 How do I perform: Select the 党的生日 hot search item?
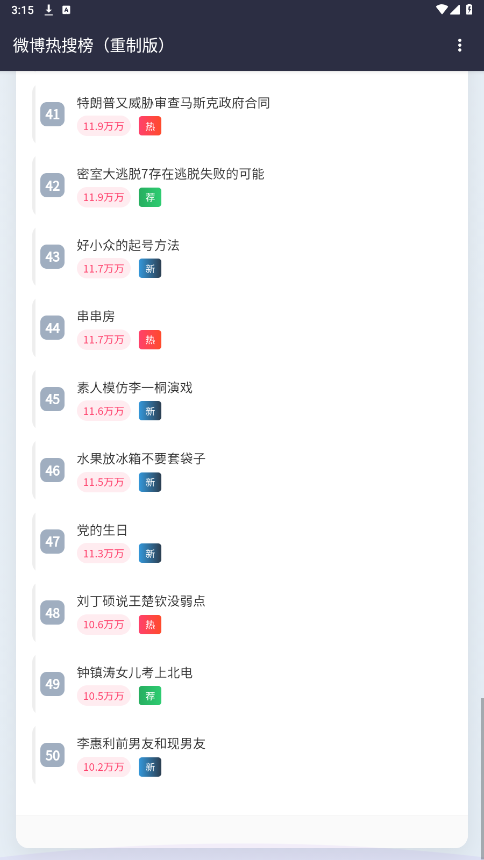coord(102,530)
